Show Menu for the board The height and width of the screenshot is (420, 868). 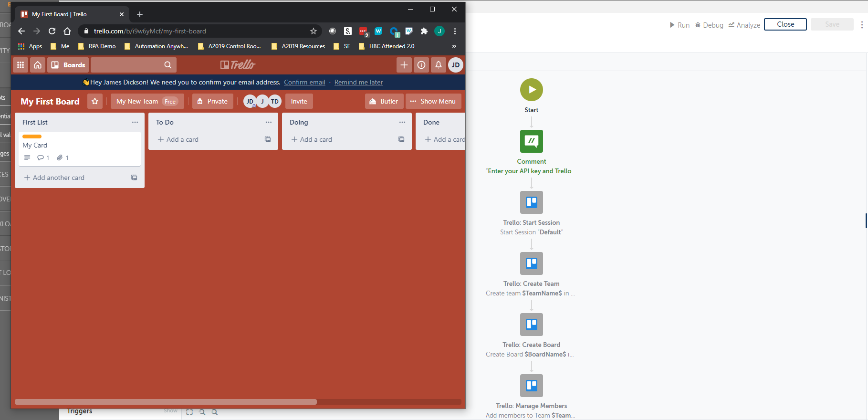coord(433,101)
